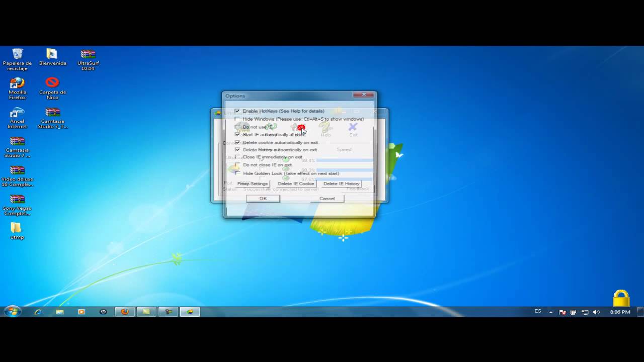Open the Windows Start menu
The width and height of the screenshot is (644, 362).
coord(12,312)
